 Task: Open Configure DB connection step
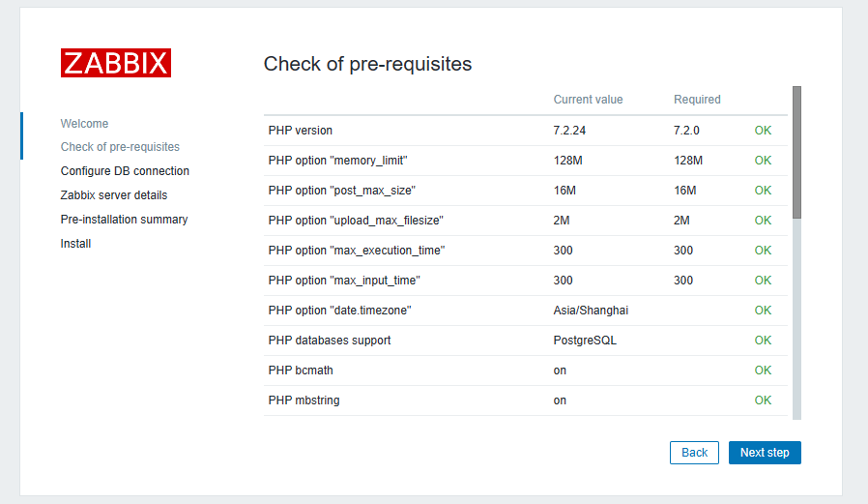pos(125,171)
